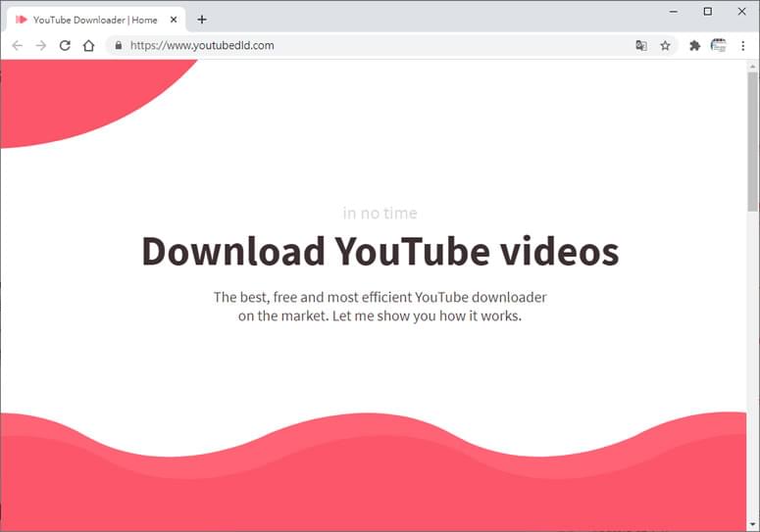Click the scrollbar down arrow
This screenshot has height=532, width=760.
tap(753, 525)
